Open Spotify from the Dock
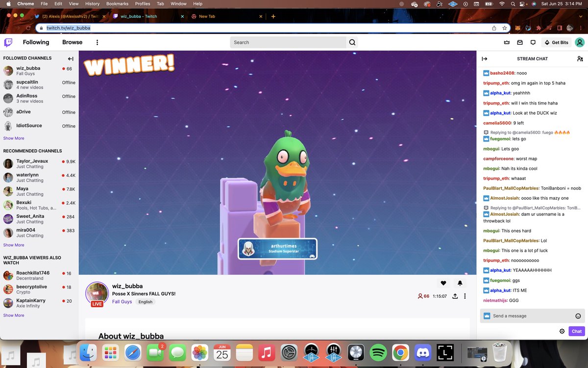588x368 pixels. pyautogui.click(x=378, y=352)
